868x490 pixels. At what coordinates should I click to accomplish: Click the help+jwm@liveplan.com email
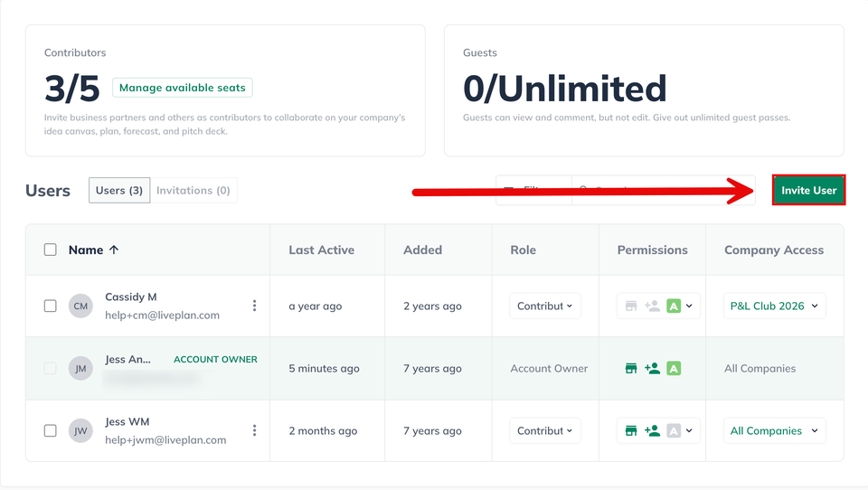pos(165,439)
